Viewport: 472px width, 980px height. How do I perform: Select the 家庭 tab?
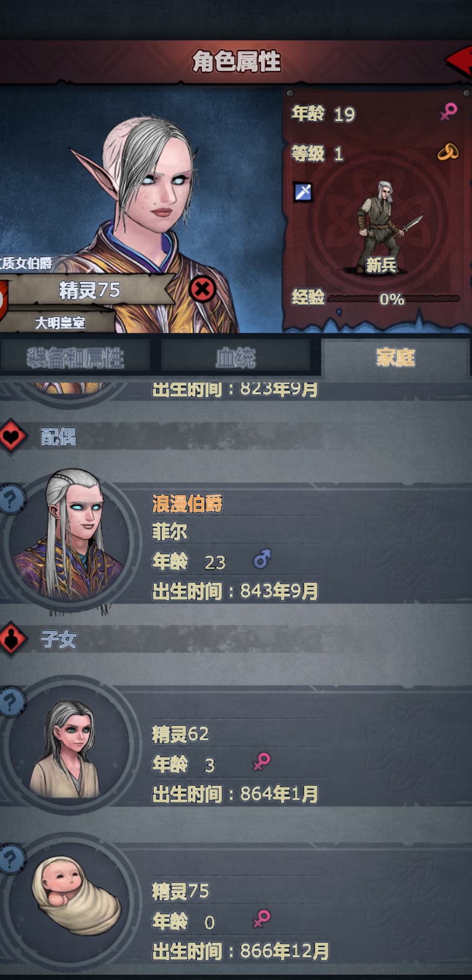[395, 358]
